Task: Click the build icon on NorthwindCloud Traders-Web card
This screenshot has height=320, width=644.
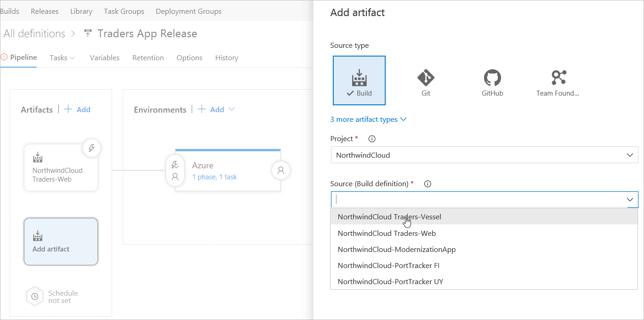Action: [38, 158]
